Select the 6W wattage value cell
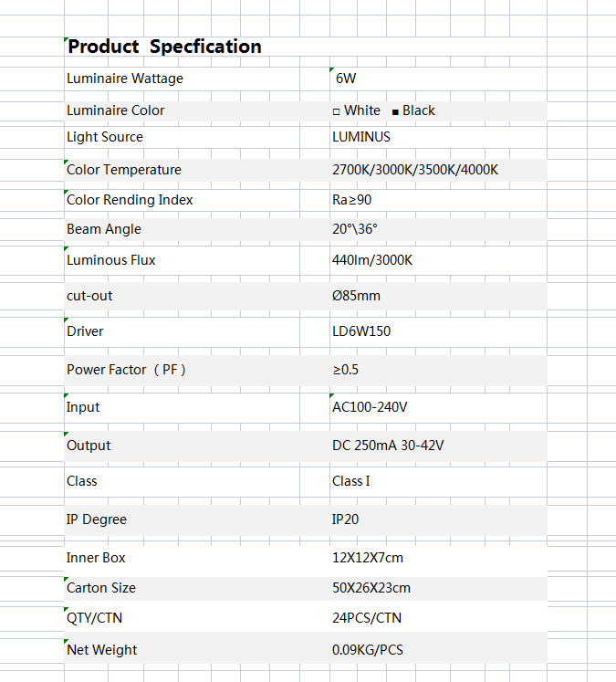Screen dimensions: 616x682 click(x=346, y=79)
